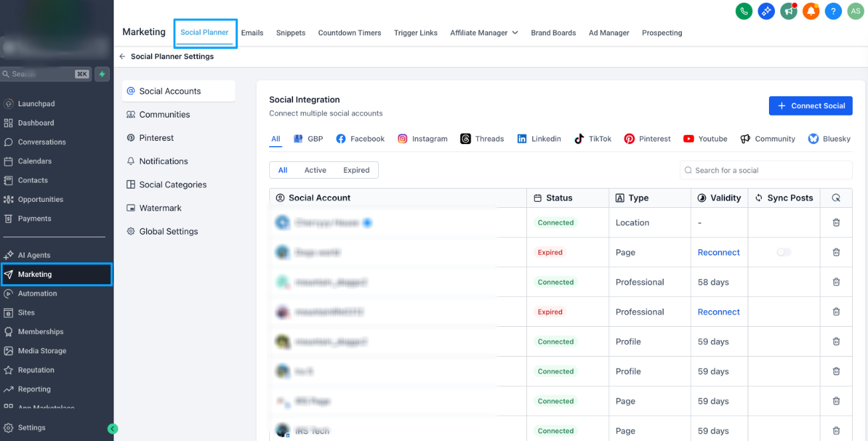Show Active accounts only
Screen dimensions: 868x441
tap(315, 170)
